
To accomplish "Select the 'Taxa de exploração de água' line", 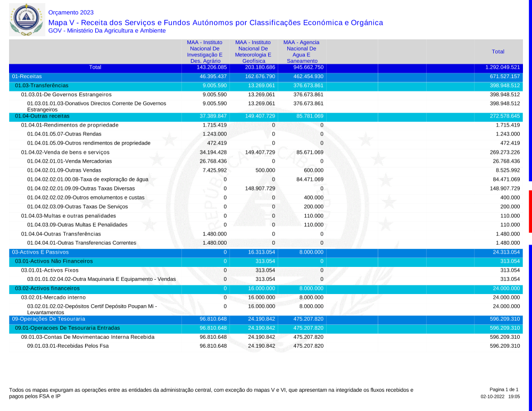I will coord(89,179).
